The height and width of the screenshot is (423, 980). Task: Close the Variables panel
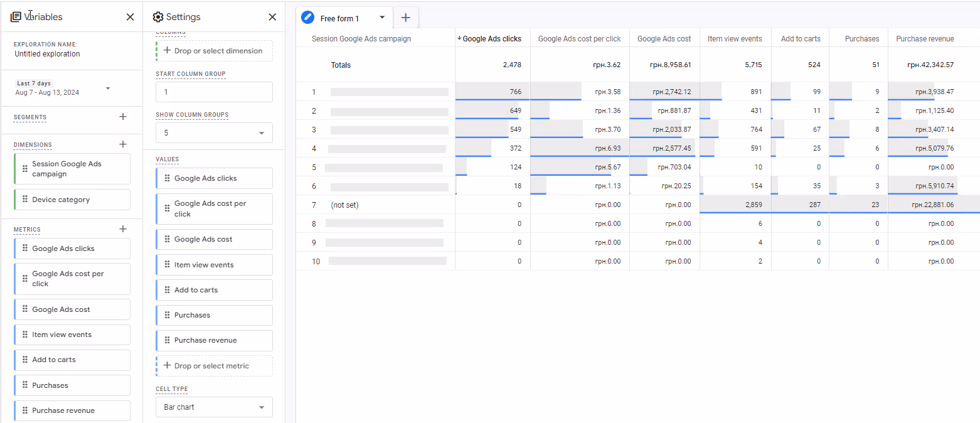pyautogui.click(x=130, y=17)
